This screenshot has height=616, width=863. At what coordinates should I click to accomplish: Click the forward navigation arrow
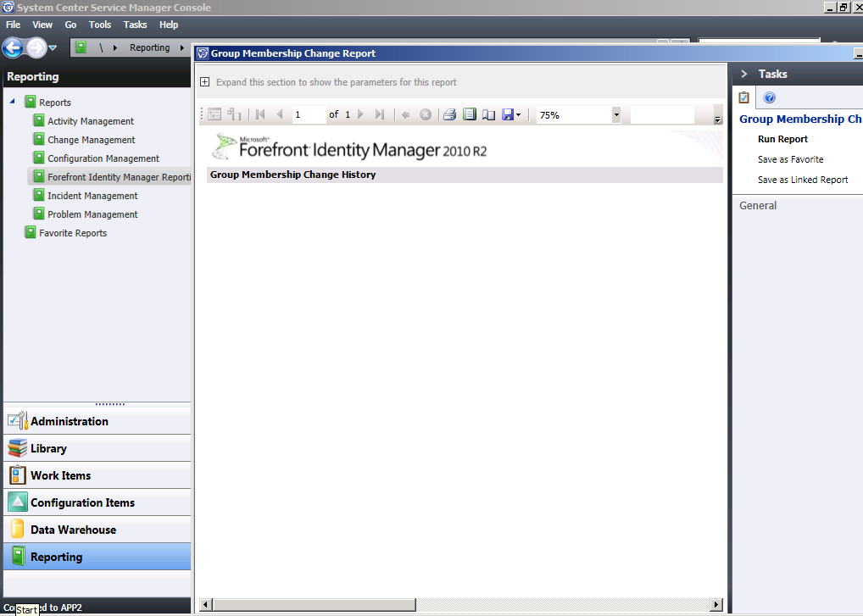coord(36,47)
